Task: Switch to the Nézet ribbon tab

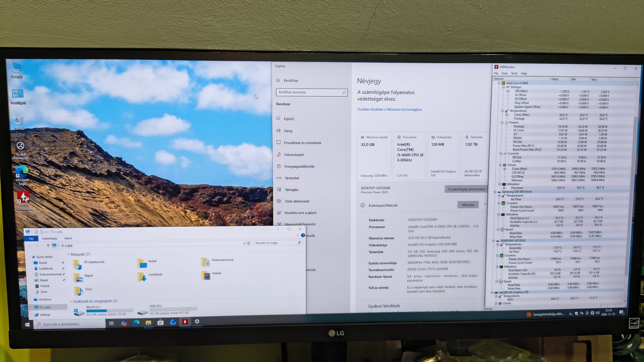Action: 68,238
